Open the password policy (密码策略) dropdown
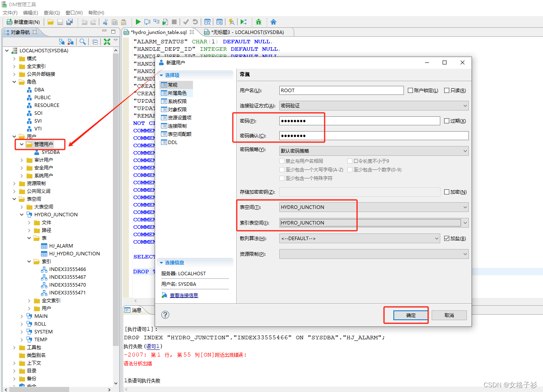 pos(374,151)
